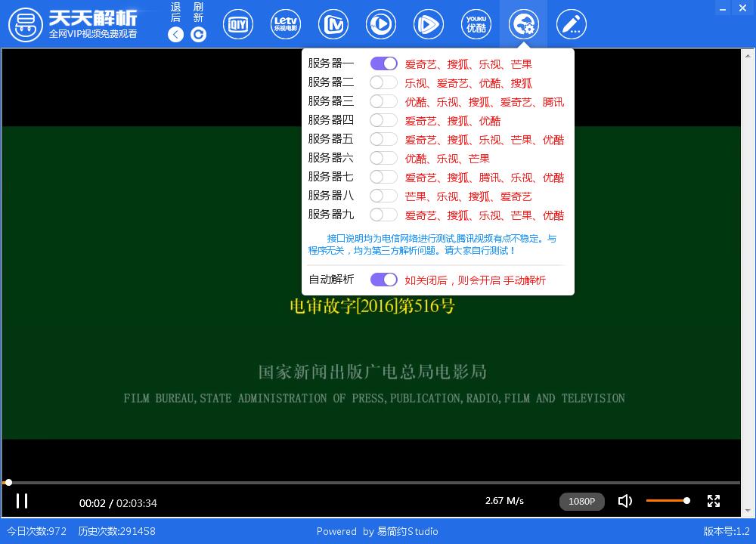Click the first circular play source icon
Viewport: 756px width, 544px height.
pos(381,24)
